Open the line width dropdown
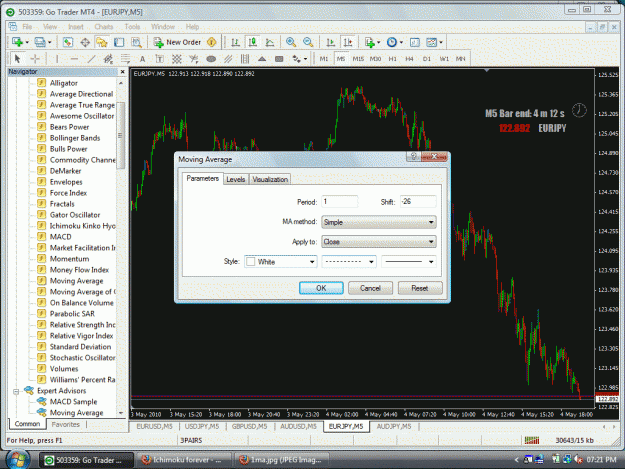The width and height of the screenshot is (625, 469). 409,261
